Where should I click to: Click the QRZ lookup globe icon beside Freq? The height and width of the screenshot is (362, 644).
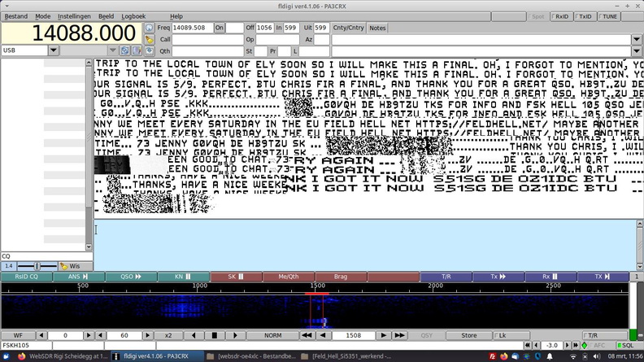coord(150,28)
